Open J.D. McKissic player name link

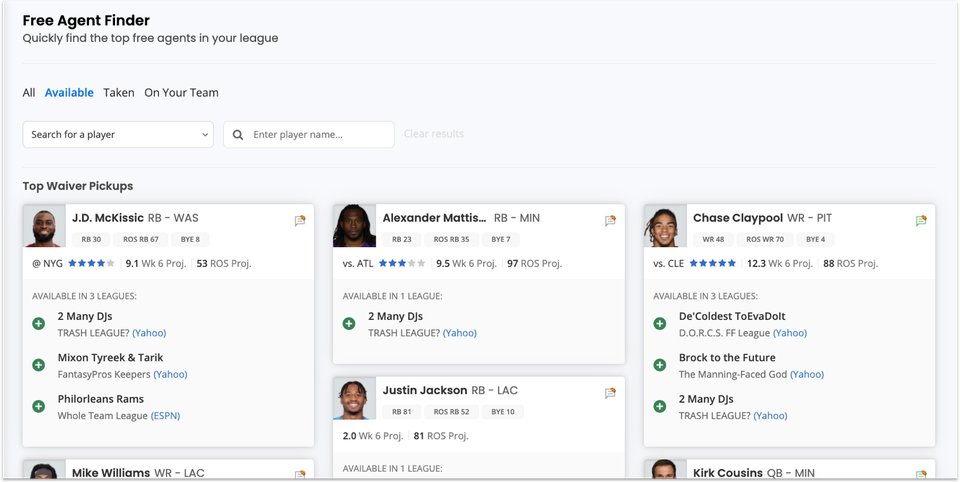tap(108, 217)
